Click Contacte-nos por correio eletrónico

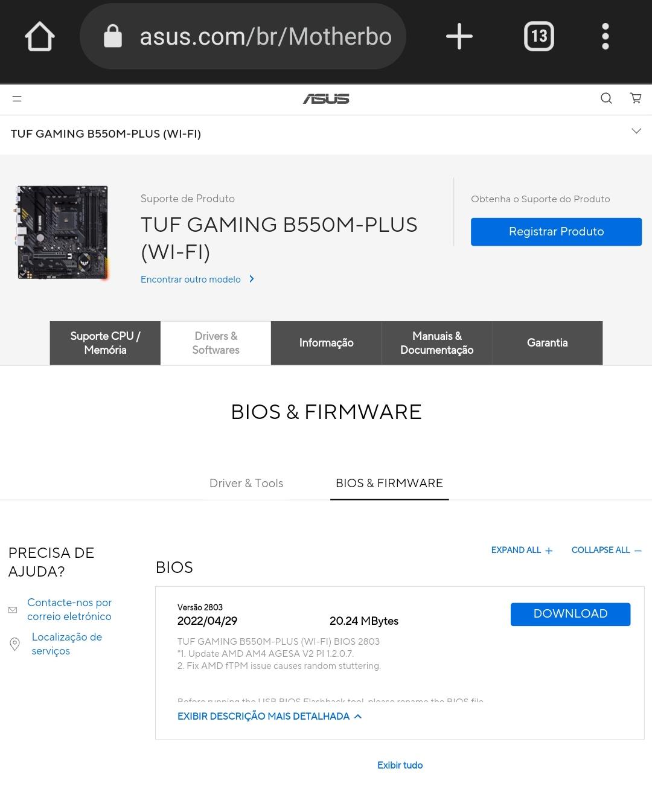point(69,609)
